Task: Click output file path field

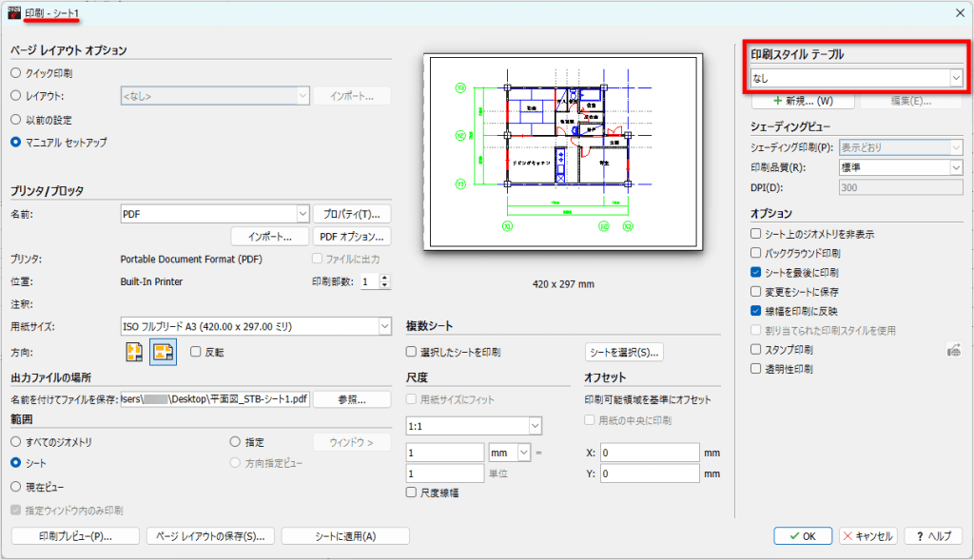Action: [215, 398]
